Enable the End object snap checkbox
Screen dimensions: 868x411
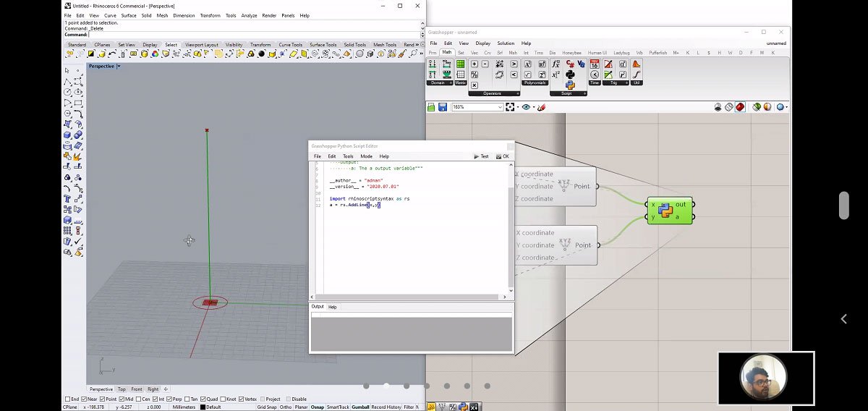point(67,399)
